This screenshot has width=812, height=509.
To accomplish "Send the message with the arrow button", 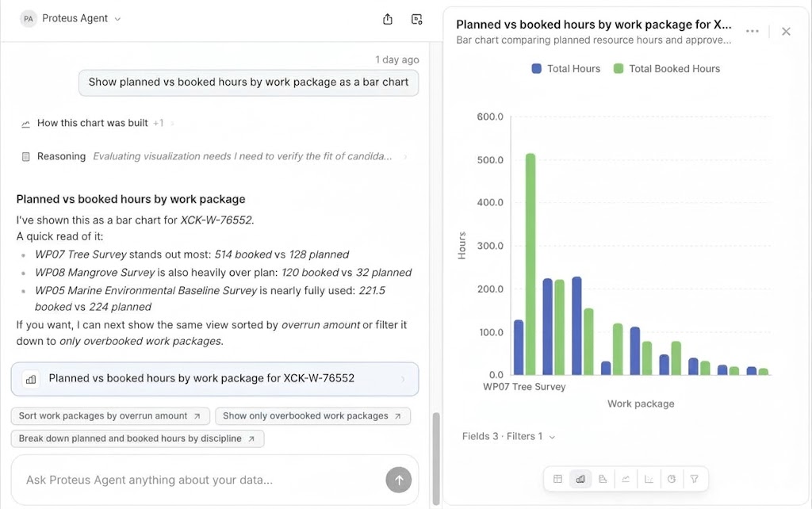I will point(399,480).
